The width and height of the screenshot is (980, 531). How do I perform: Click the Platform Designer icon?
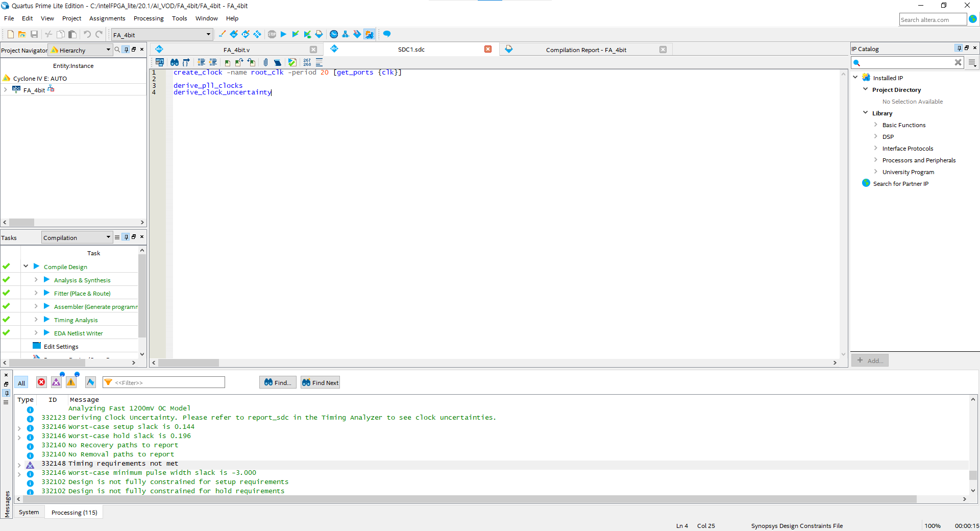369,34
